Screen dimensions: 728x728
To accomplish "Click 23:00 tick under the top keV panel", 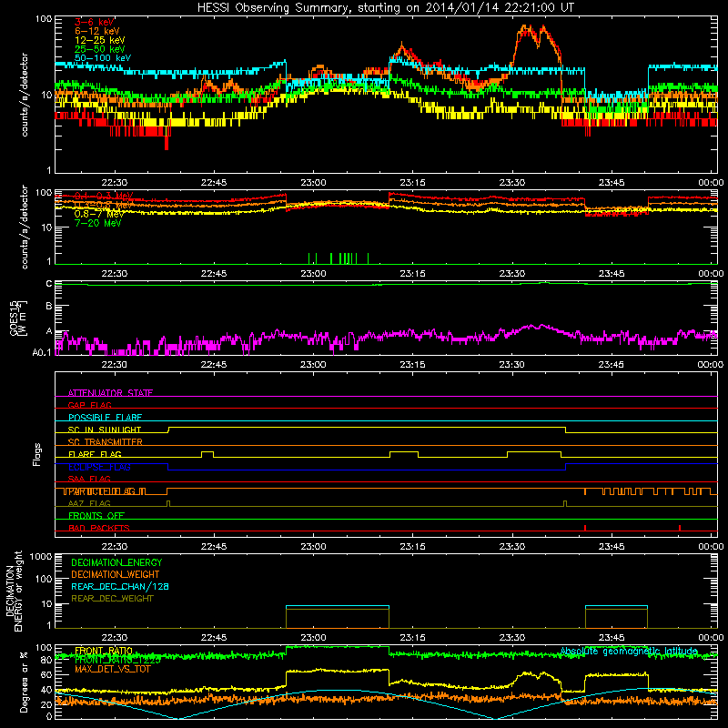I will pyautogui.click(x=313, y=183).
